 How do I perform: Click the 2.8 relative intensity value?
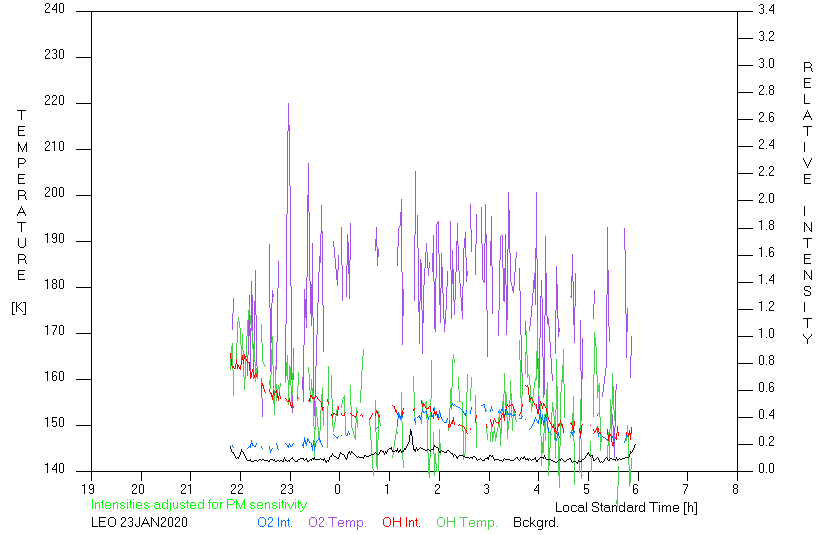click(x=766, y=90)
